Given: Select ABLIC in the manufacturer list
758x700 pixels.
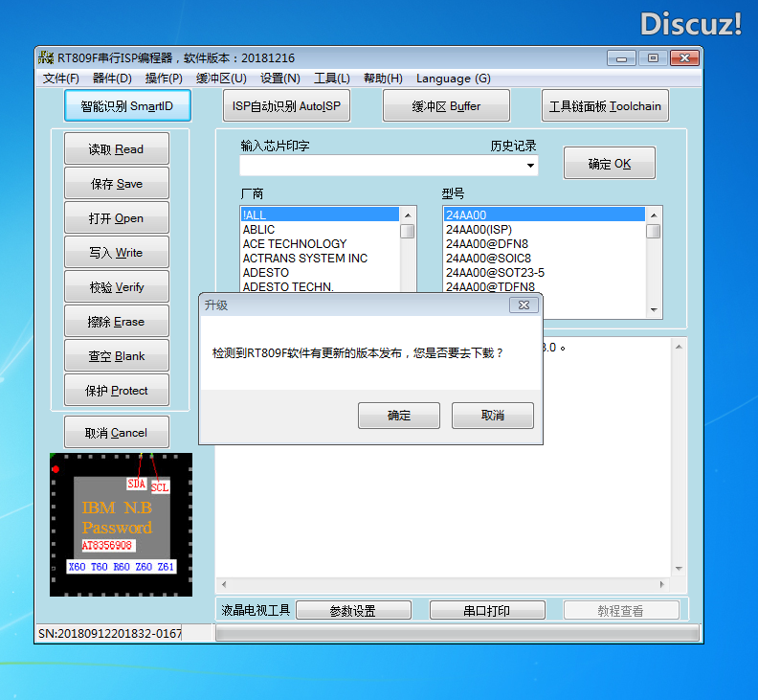Looking at the screenshot, I should point(320,229).
